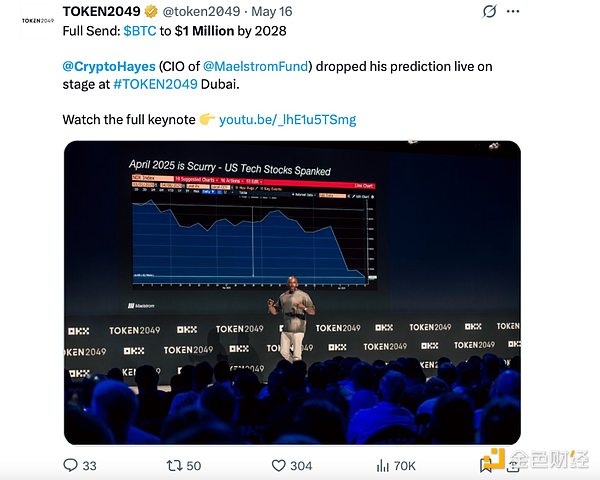The height and width of the screenshot is (480, 600).
Task: Click the 304 likes count
Action: 300,465
